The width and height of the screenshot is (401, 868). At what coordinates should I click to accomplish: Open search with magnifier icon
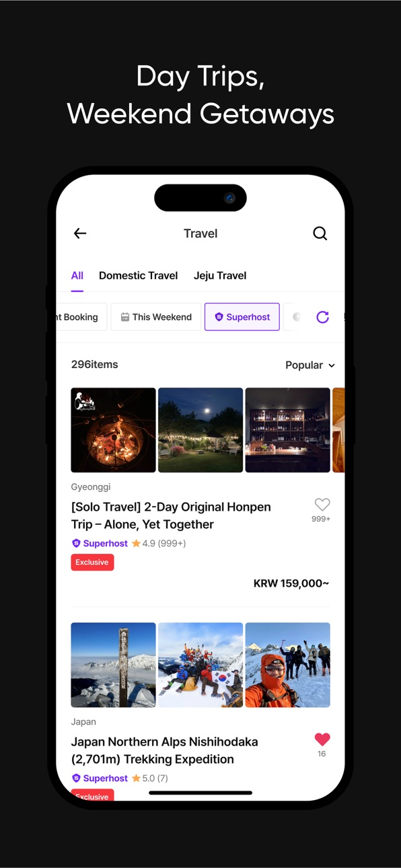(x=320, y=233)
